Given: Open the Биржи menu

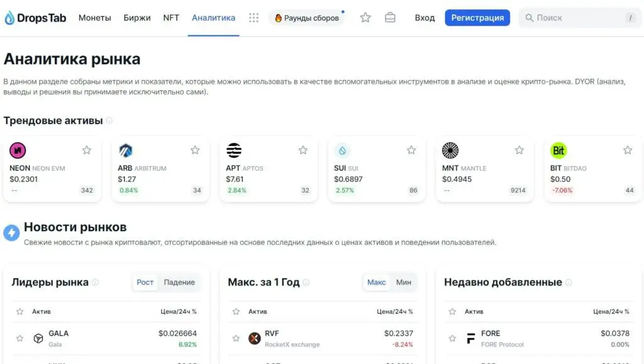Looking at the screenshot, I should click(x=137, y=18).
